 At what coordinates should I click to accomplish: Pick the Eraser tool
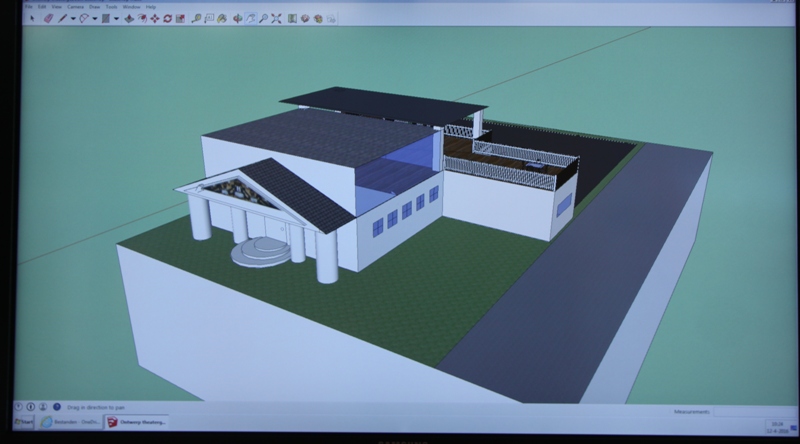tap(47, 18)
